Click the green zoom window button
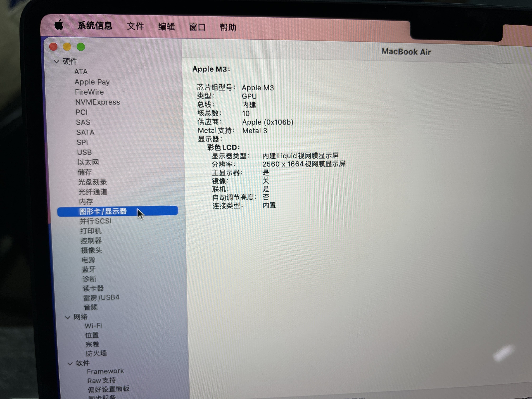 pos(81,47)
